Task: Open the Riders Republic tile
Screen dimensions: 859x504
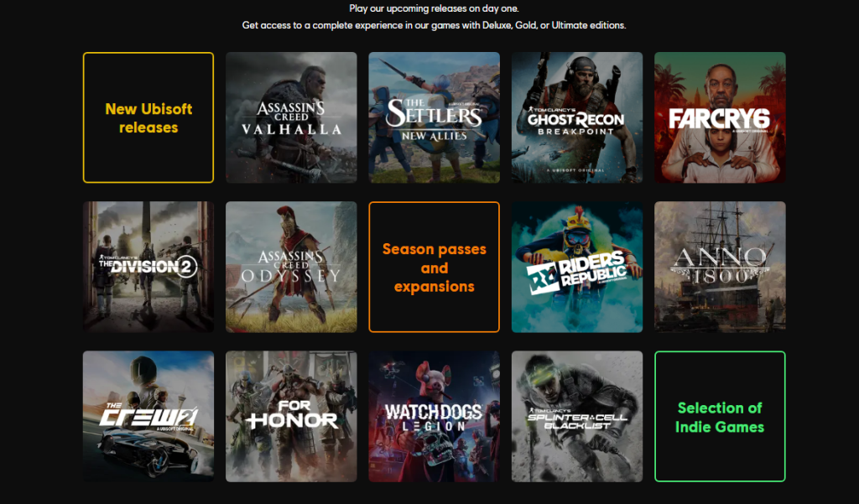Action: tap(577, 267)
